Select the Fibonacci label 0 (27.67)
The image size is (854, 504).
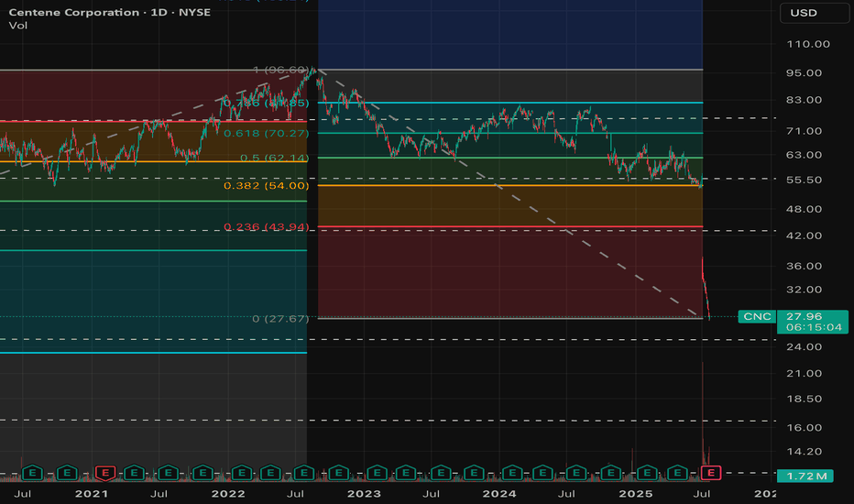click(280, 319)
